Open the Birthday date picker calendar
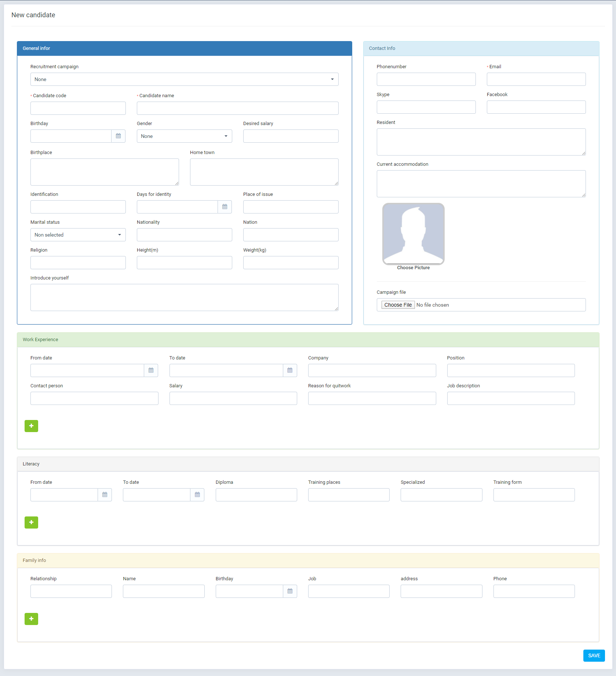The image size is (616, 676). click(118, 136)
